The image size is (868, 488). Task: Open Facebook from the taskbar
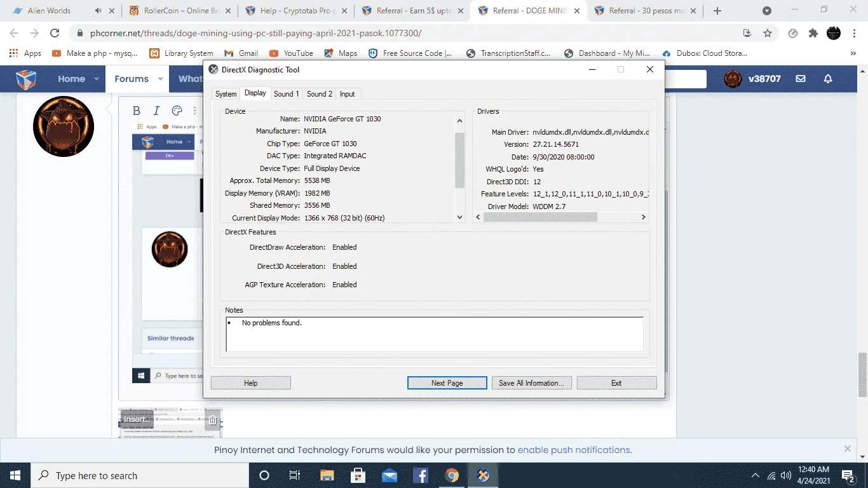tap(420, 475)
